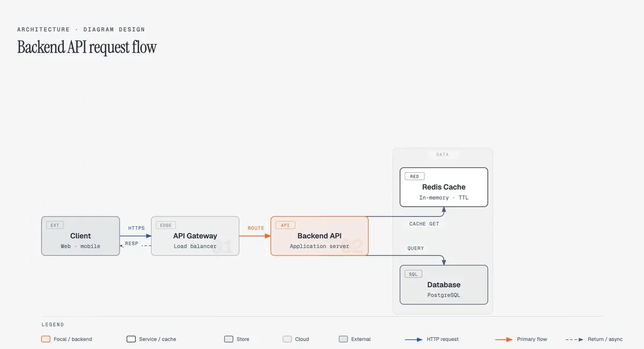Select the Redis Cache node
This screenshot has height=349, width=644.
(x=444, y=187)
